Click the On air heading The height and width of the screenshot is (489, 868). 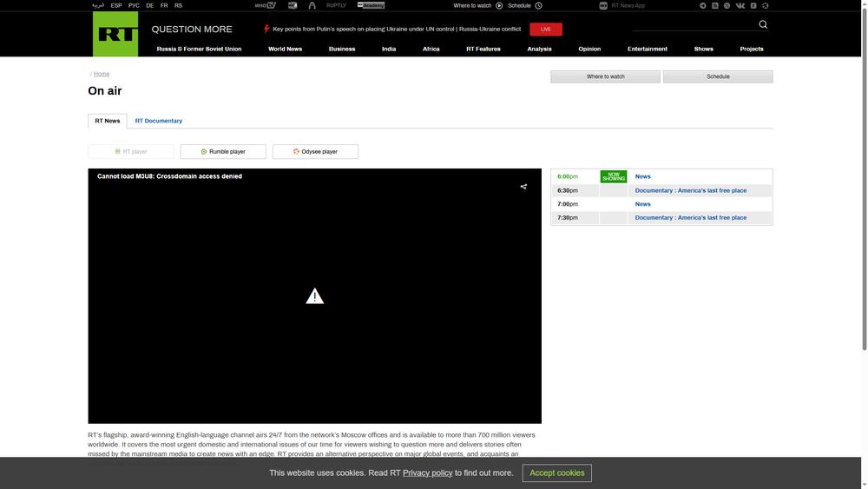[105, 91]
